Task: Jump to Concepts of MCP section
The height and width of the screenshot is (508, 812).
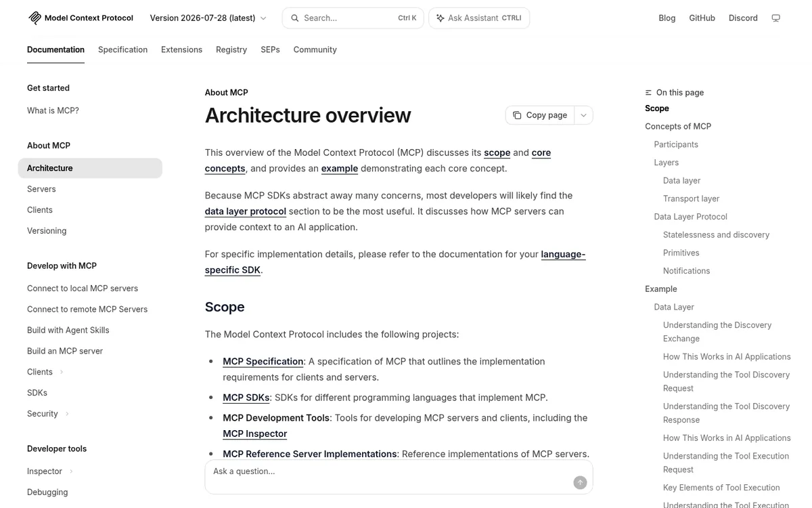Action: click(678, 127)
